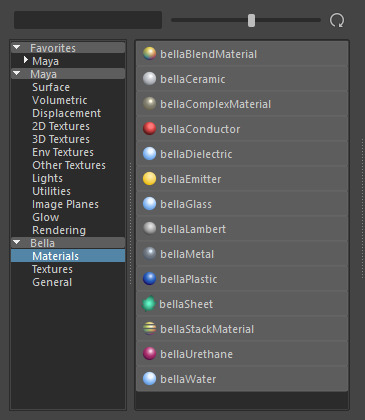Click the striped bellaStackMaterial icon
Image resolution: width=365 pixels, height=420 pixels.
149,329
